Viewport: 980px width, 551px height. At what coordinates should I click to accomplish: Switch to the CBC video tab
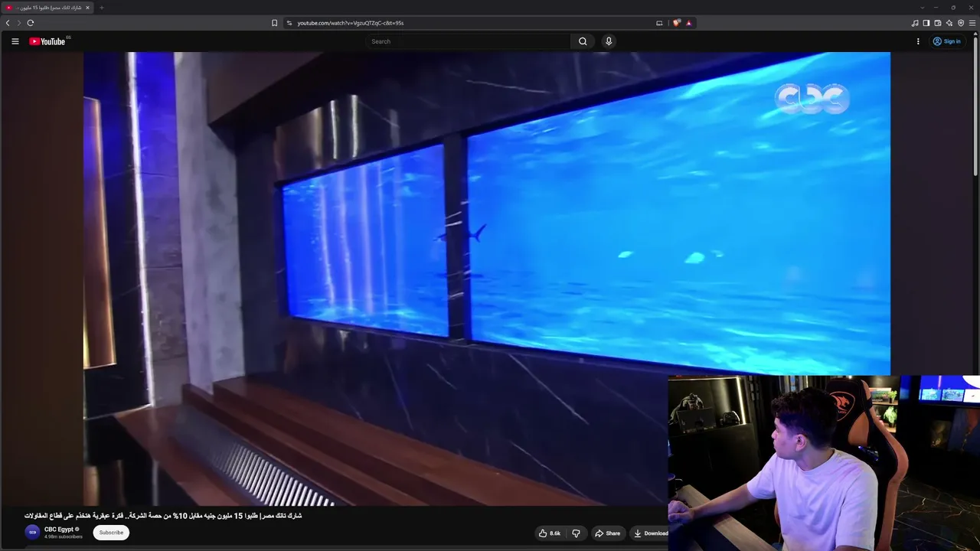coord(47,8)
